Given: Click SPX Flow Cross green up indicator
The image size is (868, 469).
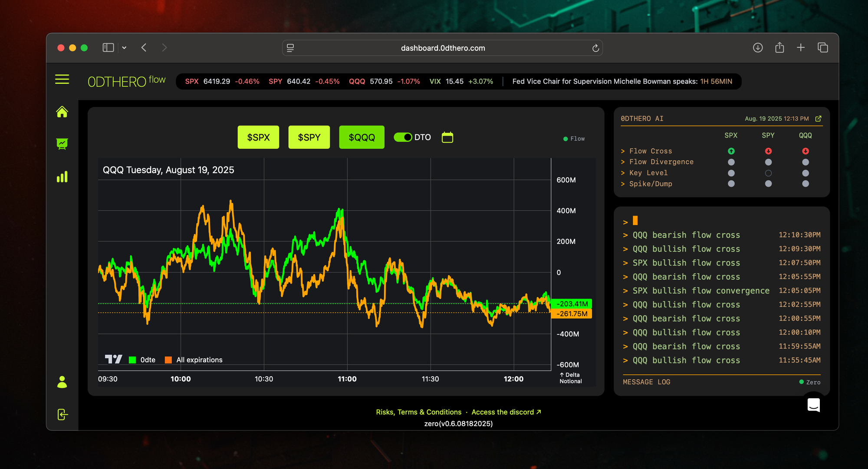Looking at the screenshot, I should click(x=731, y=151).
